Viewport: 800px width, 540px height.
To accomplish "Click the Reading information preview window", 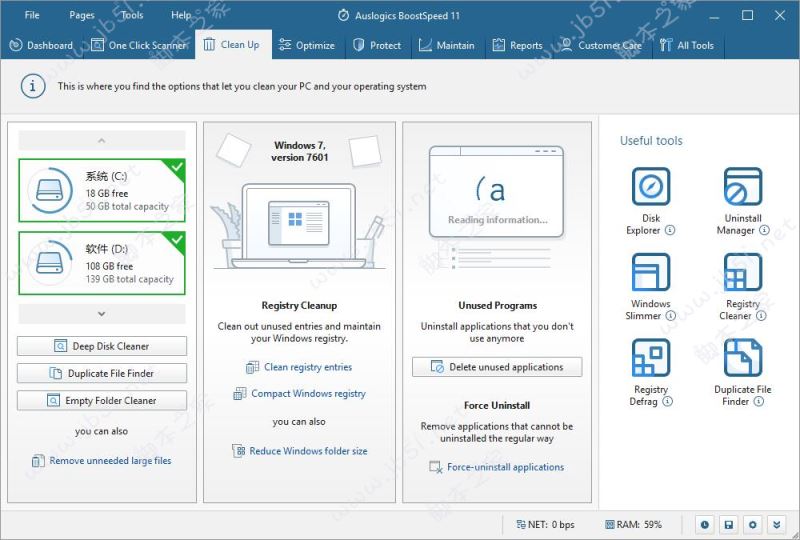I will pyautogui.click(x=496, y=192).
